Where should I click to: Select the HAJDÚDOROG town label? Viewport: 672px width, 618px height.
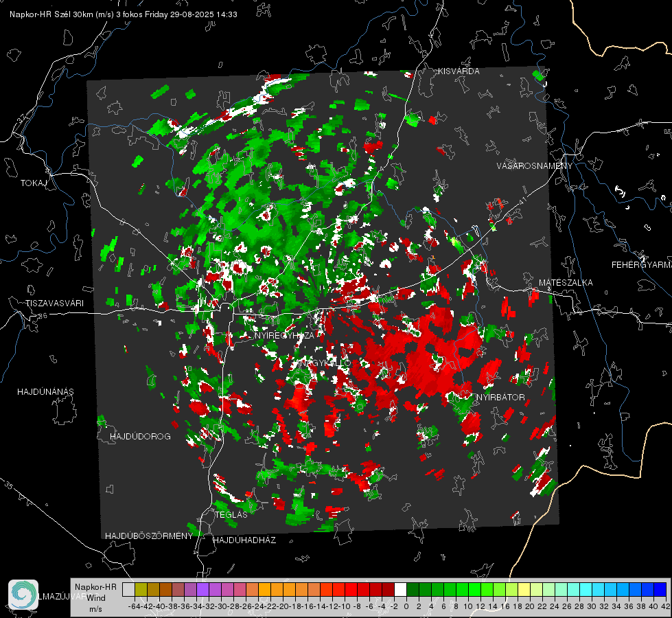tap(140, 437)
